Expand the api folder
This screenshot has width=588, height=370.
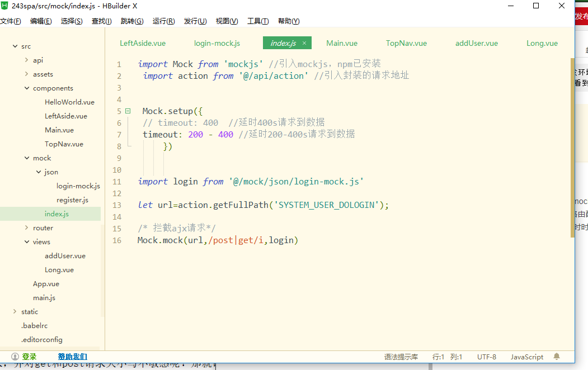click(26, 60)
